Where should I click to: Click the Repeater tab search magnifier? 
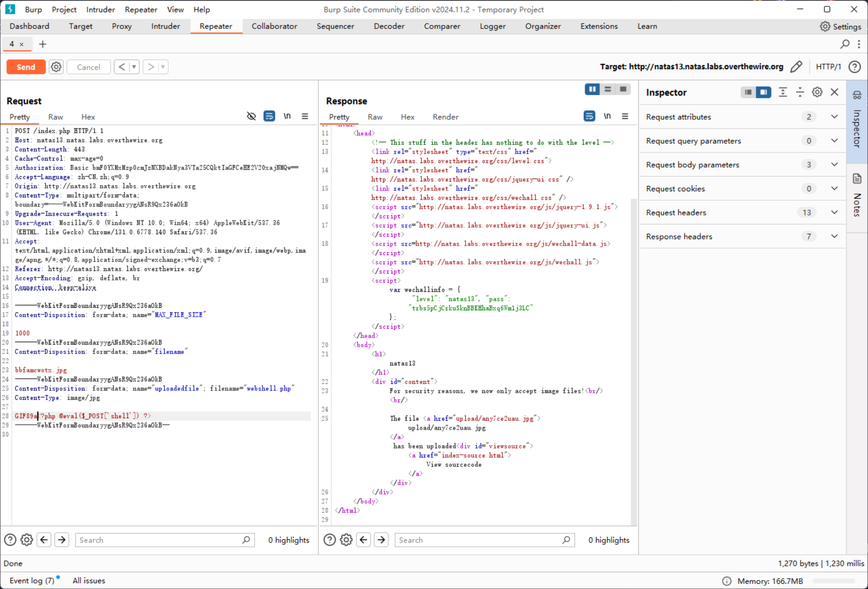[845, 44]
